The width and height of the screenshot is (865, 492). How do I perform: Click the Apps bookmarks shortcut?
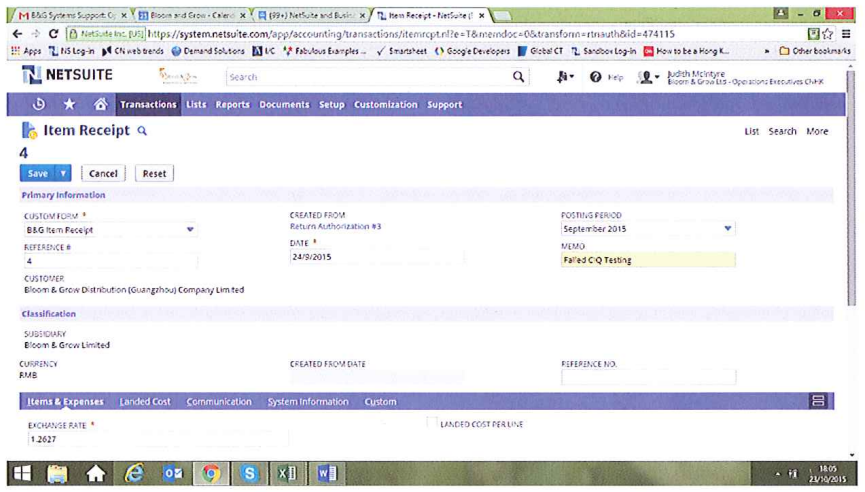pos(26,51)
